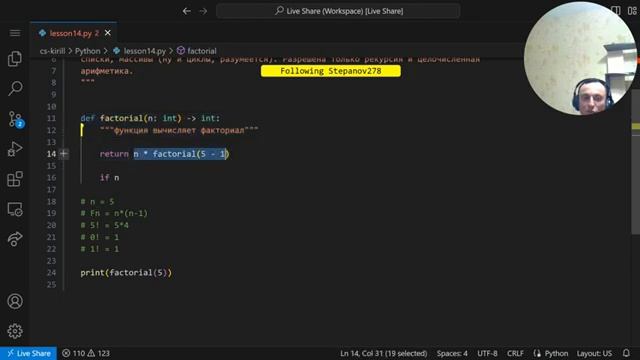Image resolution: width=640 pixels, height=360 pixels.
Task: Open the Python breadcrumb folder
Action: coord(87,51)
